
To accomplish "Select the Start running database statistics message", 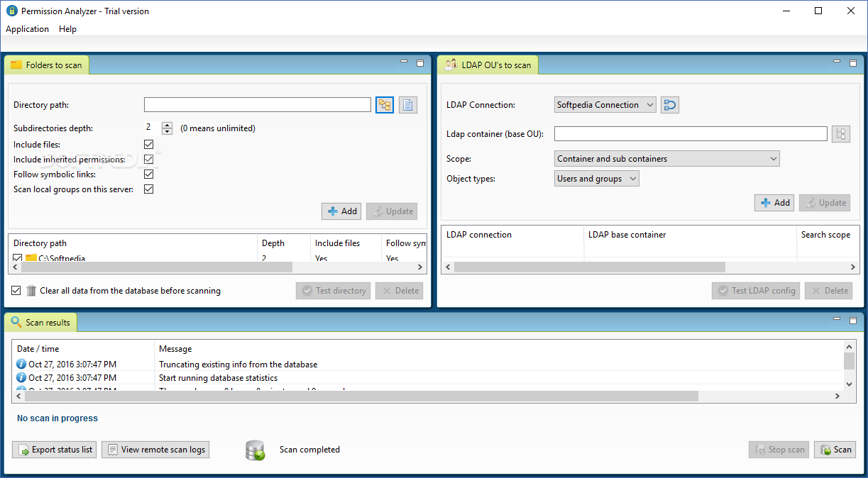I will click(x=219, y=378).
